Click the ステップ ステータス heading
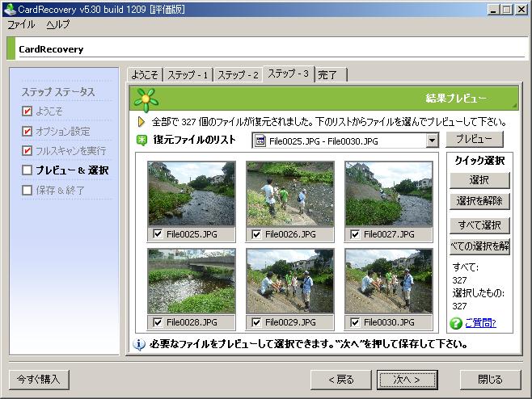The height and width of the screenshot is (399, 532). pyautogui.click(x=58, y=92)
